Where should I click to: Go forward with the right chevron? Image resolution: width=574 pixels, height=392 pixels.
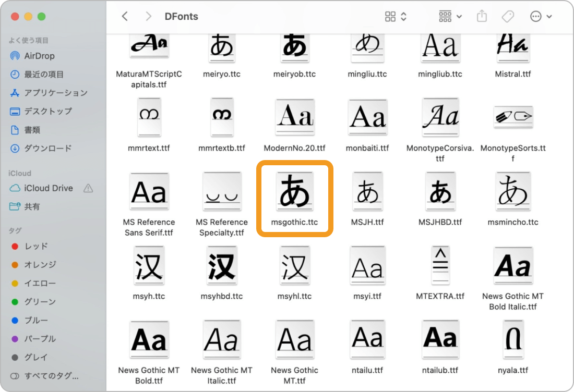pos(148,17)
